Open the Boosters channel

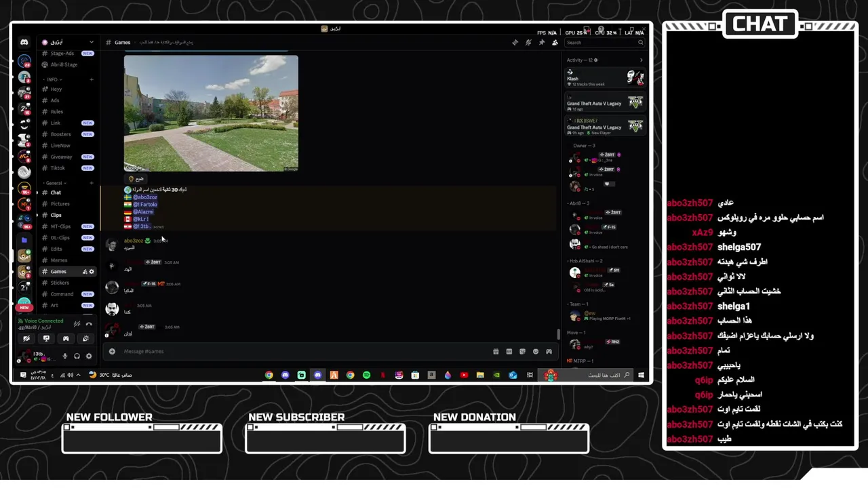point(68,134)
